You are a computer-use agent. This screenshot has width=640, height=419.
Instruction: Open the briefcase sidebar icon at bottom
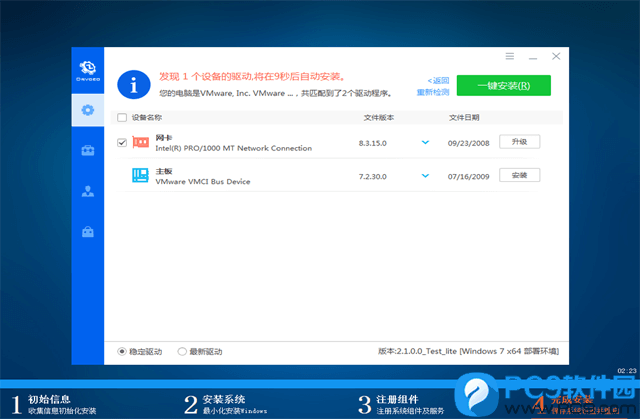(x=88, y=232)
